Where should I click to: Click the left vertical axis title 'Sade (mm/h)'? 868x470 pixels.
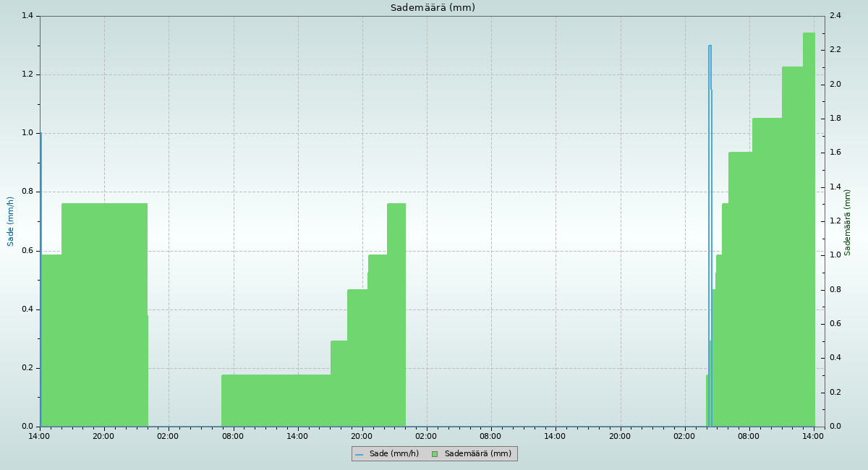click(x=11, y=221)
